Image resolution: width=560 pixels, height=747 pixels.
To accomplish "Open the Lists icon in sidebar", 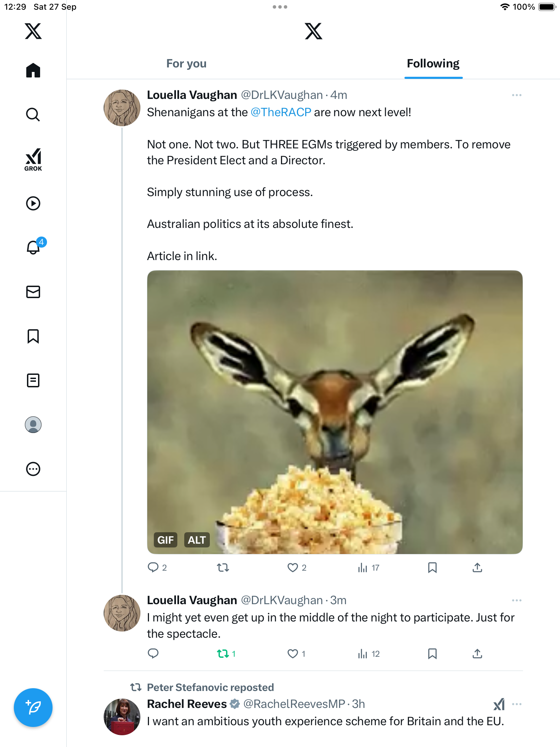I will coord(33,380).
